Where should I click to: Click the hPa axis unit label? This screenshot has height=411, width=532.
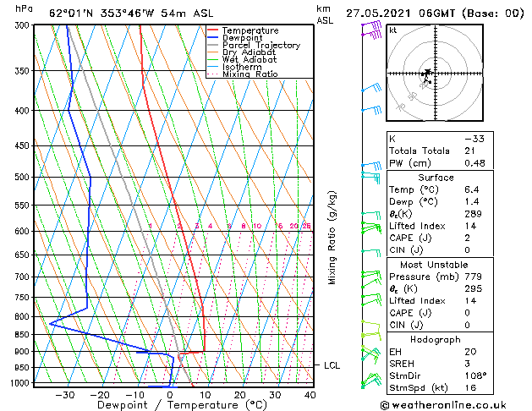tap(24, 9)
